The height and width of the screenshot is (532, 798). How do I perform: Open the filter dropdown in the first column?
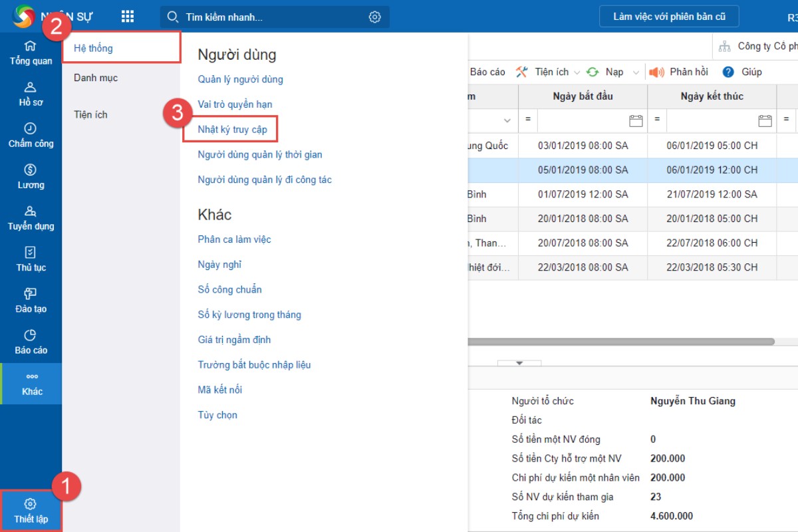pyautogui.click(x=507, y=120)
